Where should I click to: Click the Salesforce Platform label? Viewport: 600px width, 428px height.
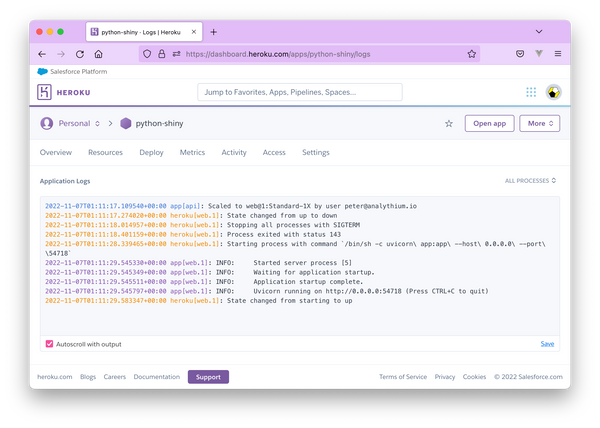78,72
